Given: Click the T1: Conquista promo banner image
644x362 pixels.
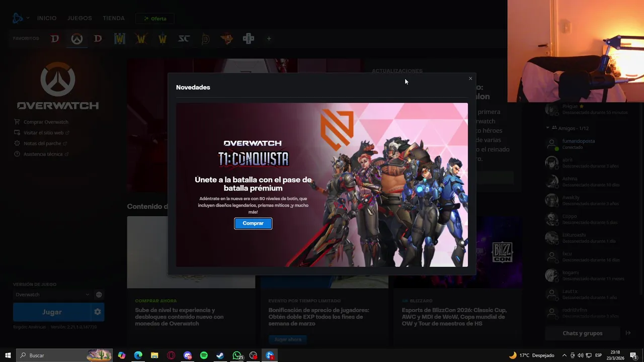Looking at the screenshot, I should tap(322, 185).
